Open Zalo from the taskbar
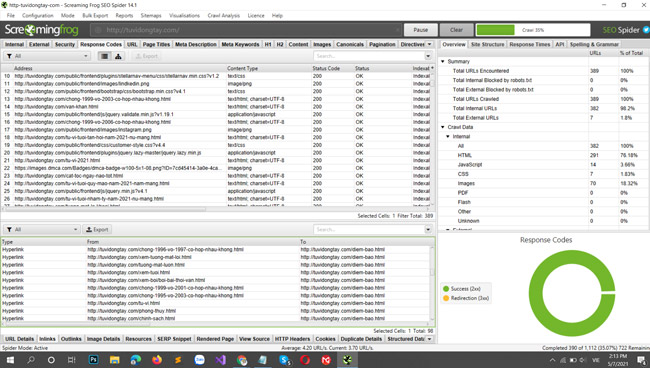650x368 pixels. pyautogui.click(x=199, y=360)
